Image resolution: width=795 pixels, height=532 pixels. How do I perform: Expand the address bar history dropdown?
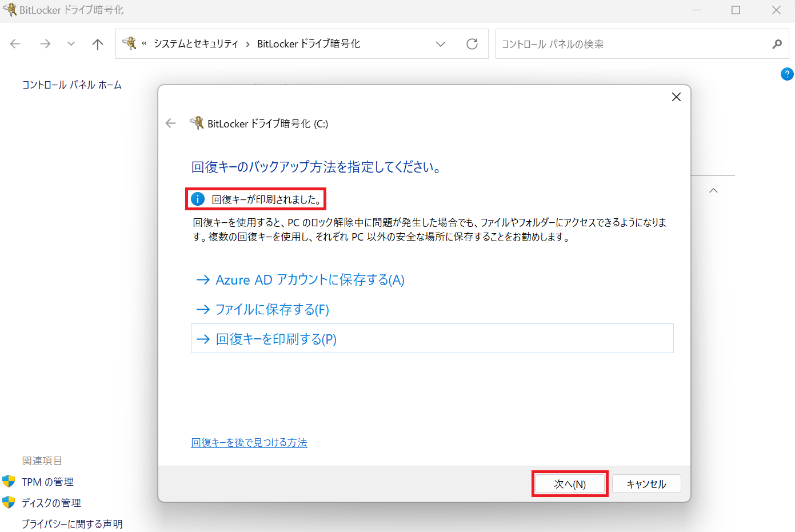[441, 44]
